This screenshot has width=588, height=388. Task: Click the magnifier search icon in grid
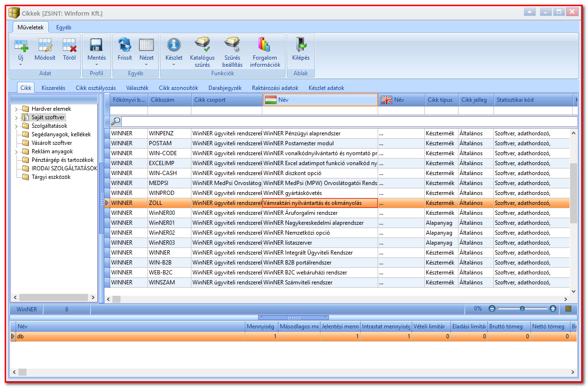click(116, 121)
